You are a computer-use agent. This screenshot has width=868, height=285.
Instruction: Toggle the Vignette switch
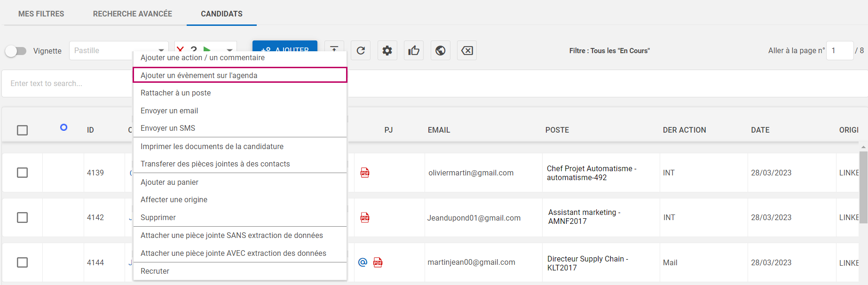click(x=16, y=51)
